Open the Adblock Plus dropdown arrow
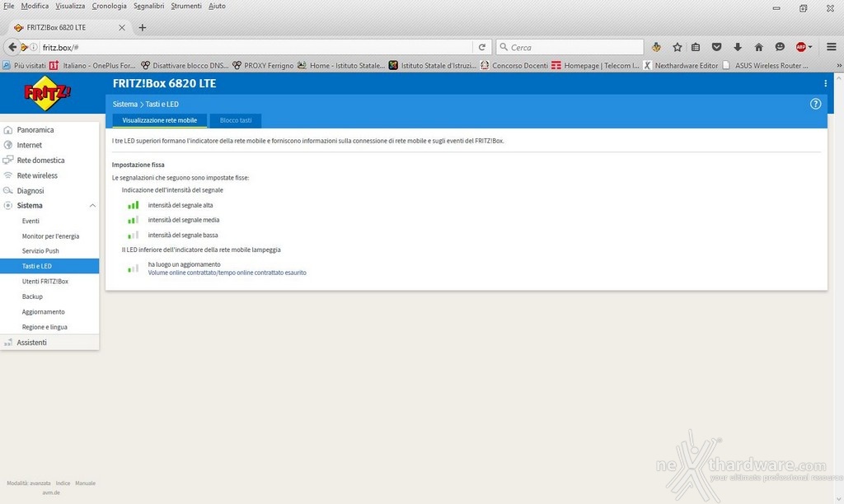Screen dimensions: 844x504 tap(809, 47)
